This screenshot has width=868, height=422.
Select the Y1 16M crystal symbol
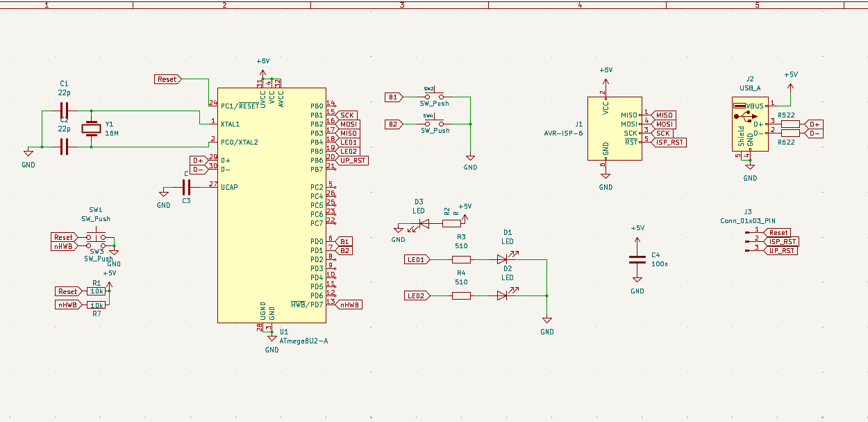point(91,128)
